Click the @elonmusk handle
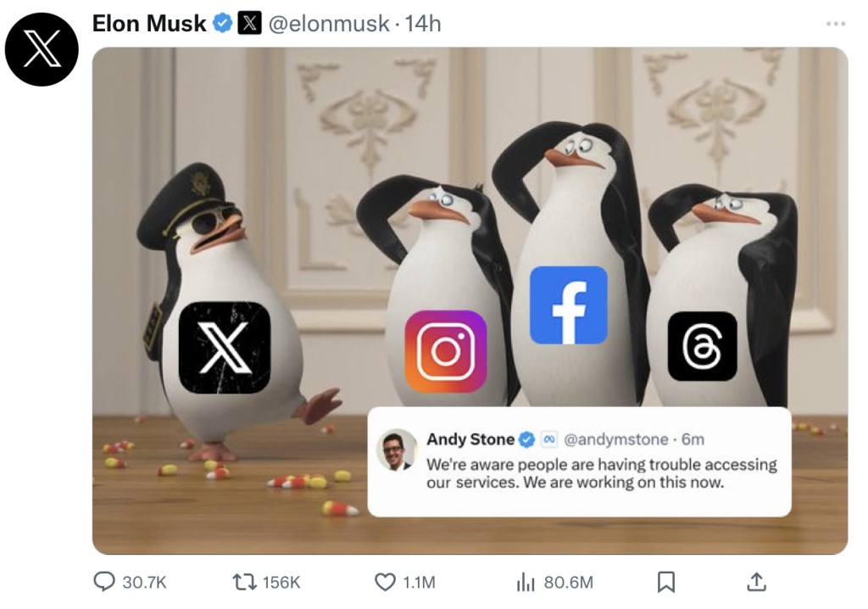Viewport: 868px width, 609px height. coord(329,24)
